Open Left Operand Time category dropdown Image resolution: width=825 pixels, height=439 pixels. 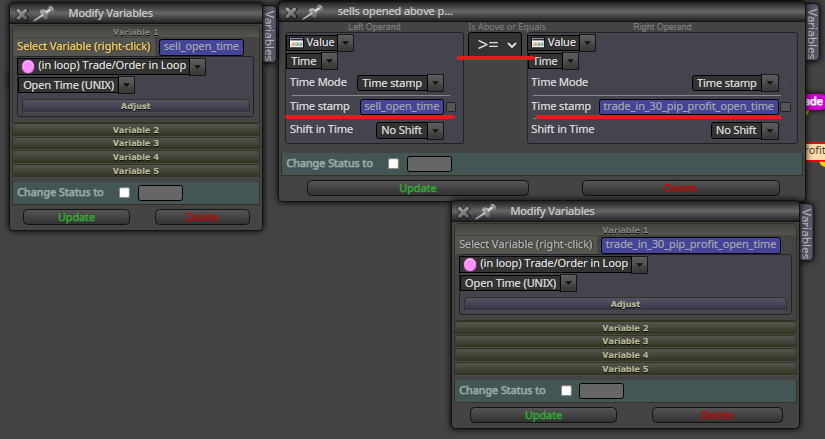pyautogui.click(x=329, y=62)
